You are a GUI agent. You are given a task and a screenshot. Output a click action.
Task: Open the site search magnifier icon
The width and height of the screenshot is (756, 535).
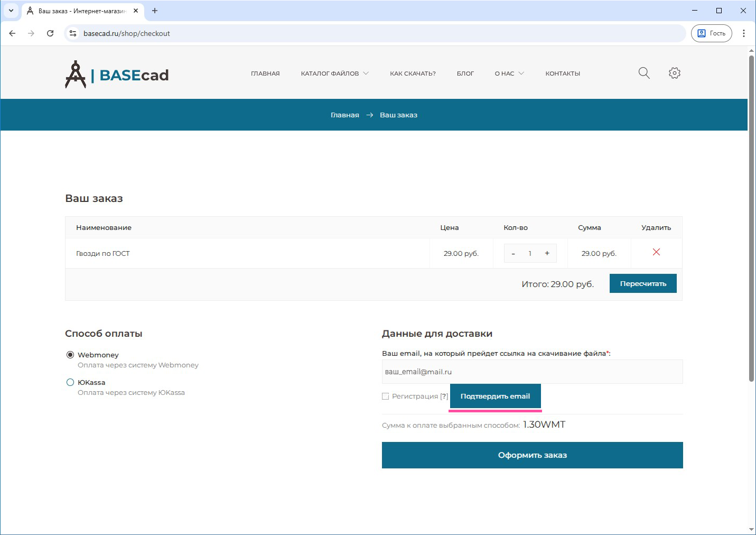coord(643,73)
